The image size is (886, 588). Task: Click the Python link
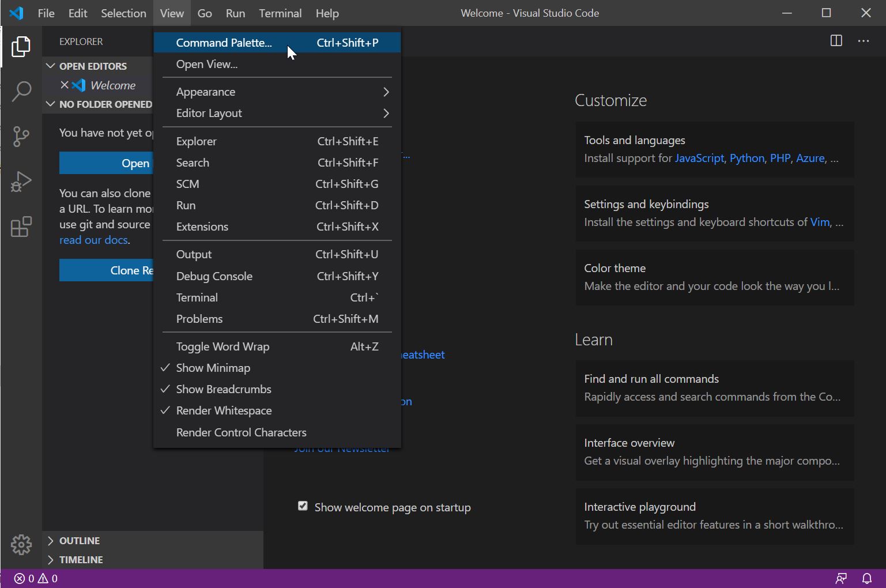tap(746, 158)
